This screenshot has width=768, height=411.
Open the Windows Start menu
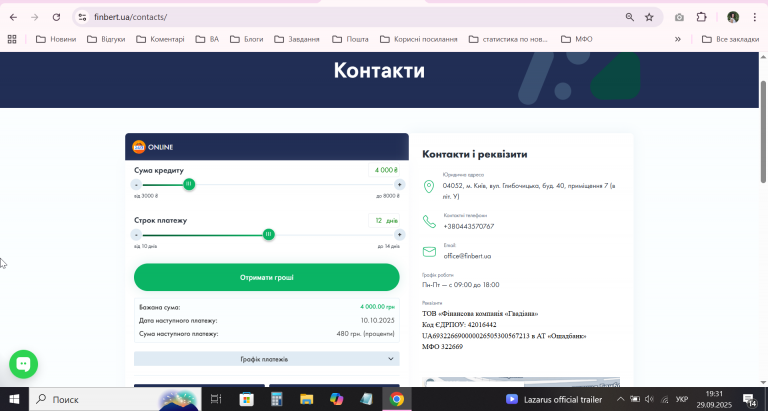click(x=14, y=399)
